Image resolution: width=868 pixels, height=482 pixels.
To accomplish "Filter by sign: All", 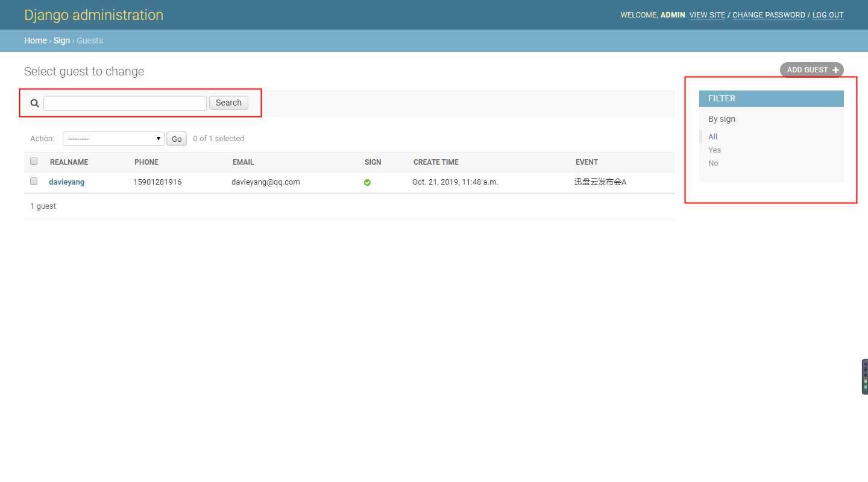I will pos(712,136).
